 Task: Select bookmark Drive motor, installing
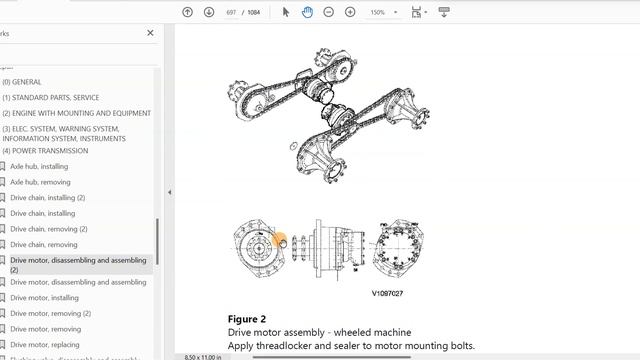44,298
